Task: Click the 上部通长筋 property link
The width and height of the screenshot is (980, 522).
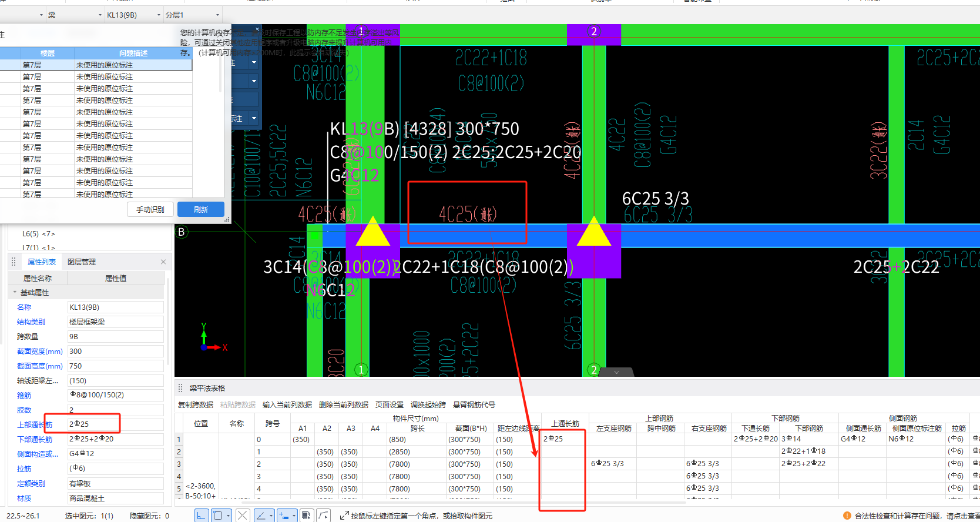Action: tap(35, 425)
